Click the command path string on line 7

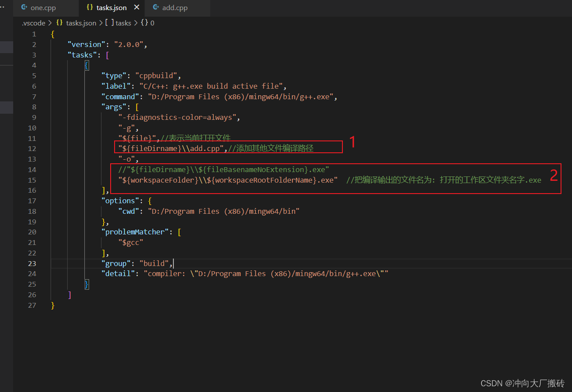tap(240, 97)
